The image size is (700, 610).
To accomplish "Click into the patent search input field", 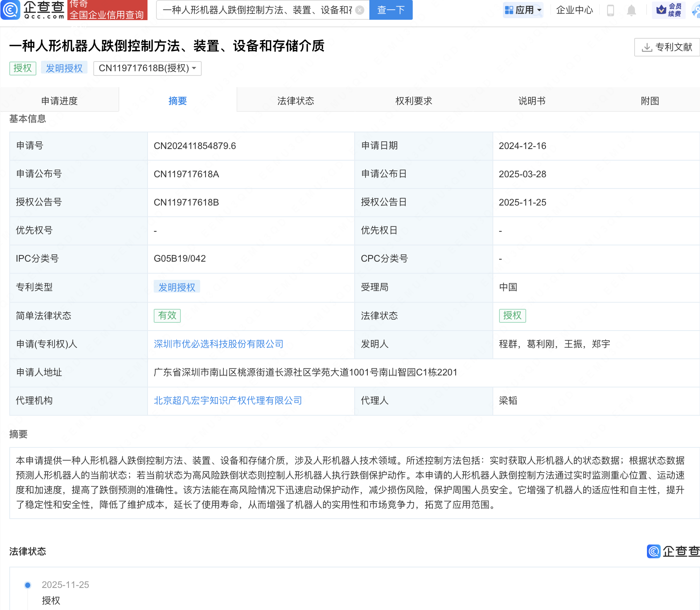I will [x=257, y=10].
